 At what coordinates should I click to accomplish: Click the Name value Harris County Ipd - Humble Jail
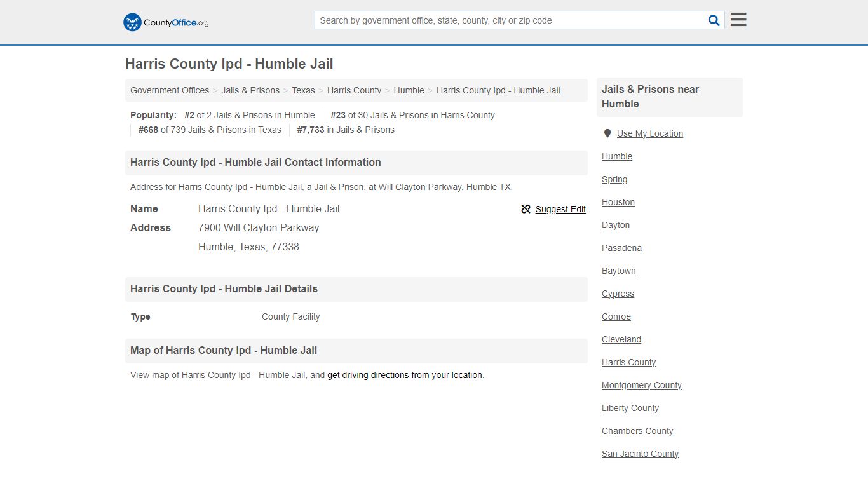coord(269,208)
